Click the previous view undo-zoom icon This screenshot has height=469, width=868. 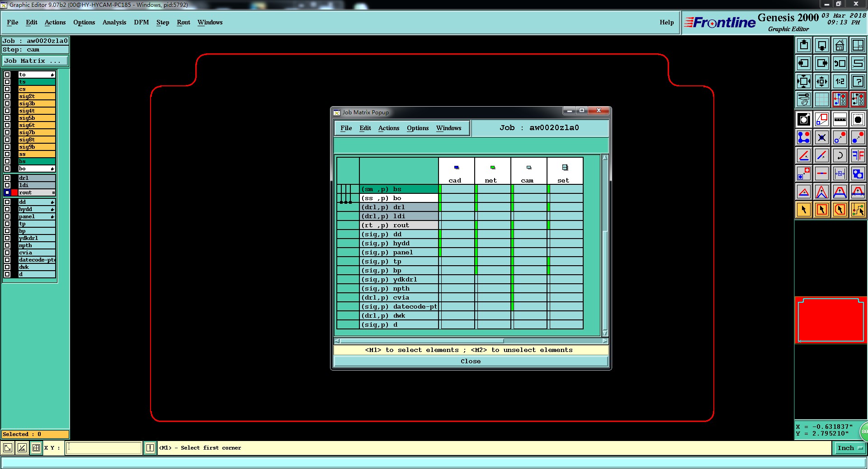(x=840, y=63)
